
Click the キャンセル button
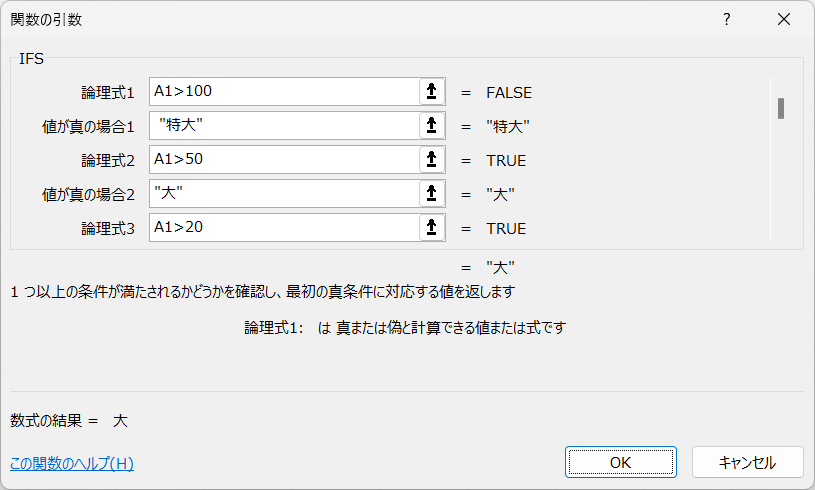pos(747,462)
